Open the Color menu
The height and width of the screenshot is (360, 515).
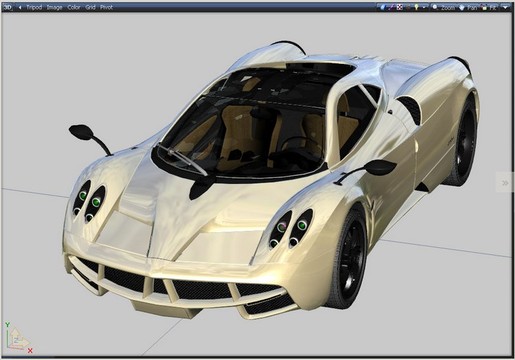point(74,7)
